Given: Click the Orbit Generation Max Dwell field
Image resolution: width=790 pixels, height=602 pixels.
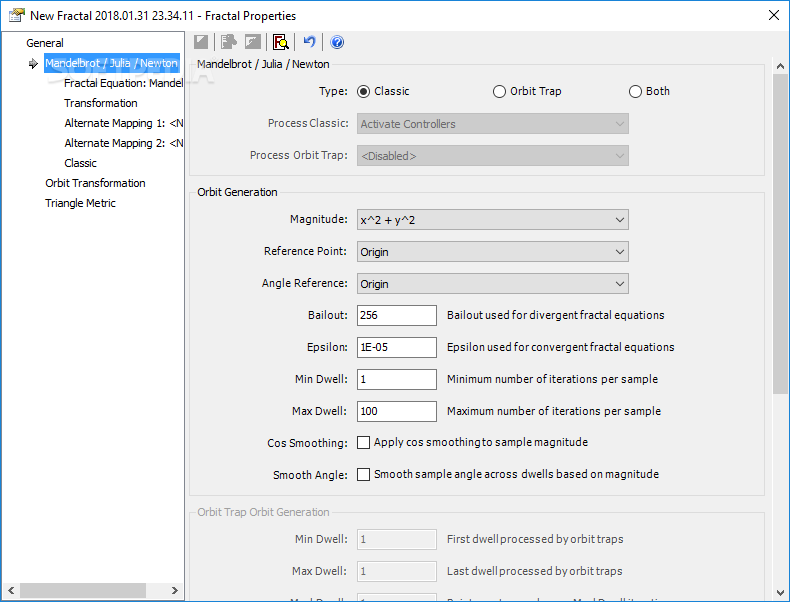Looking at the screenshot, I should point(397,411).
